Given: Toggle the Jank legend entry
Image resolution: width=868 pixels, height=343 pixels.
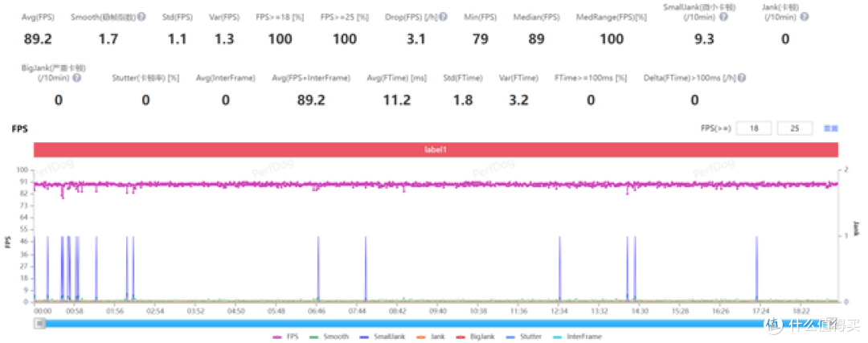Looking at the screenshot, I should [434, 337].
